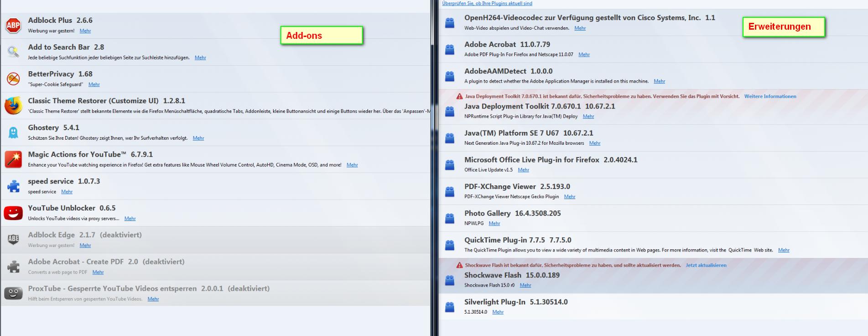Click the YouTube Unblocker smiley icon
Image resolution: width=868 pixels, height=336 pixels.
point(13,213)
